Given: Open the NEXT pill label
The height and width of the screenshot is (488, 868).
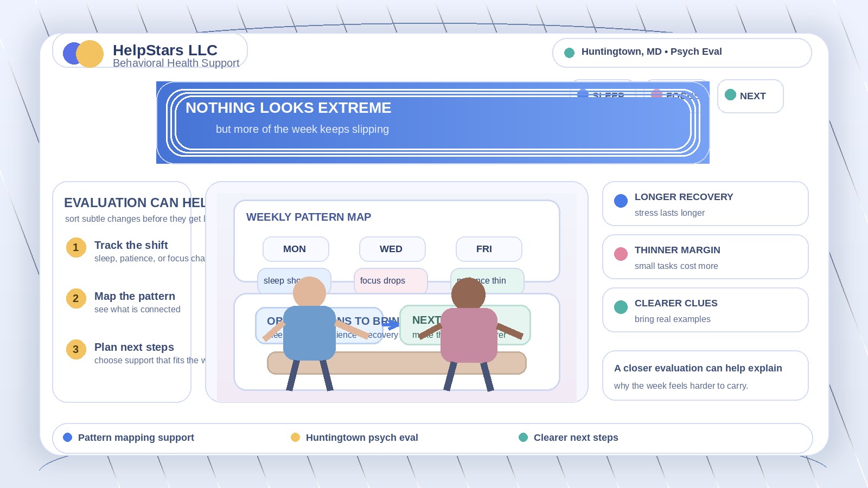Looking at the screenshot, I should coord(752,96).
